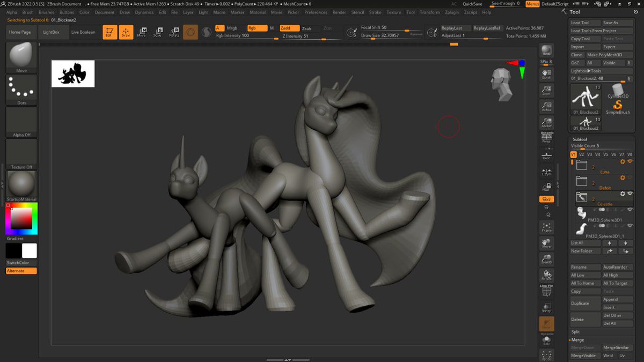644x362 pixels.
Task: Click the AAHalf view icon
Action: pyautogui.click(x=546, y=122)
